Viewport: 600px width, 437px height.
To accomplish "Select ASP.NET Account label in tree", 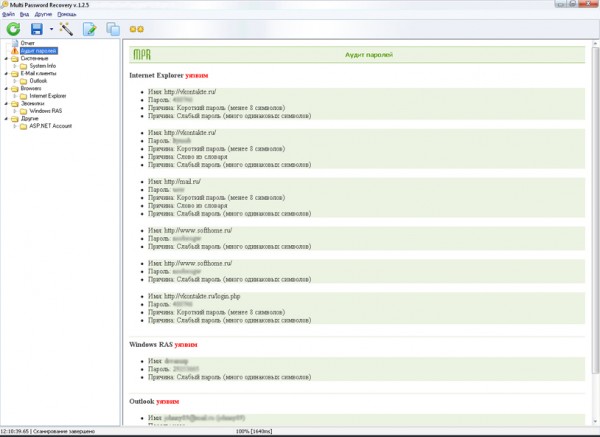I will tap(51, 126).
